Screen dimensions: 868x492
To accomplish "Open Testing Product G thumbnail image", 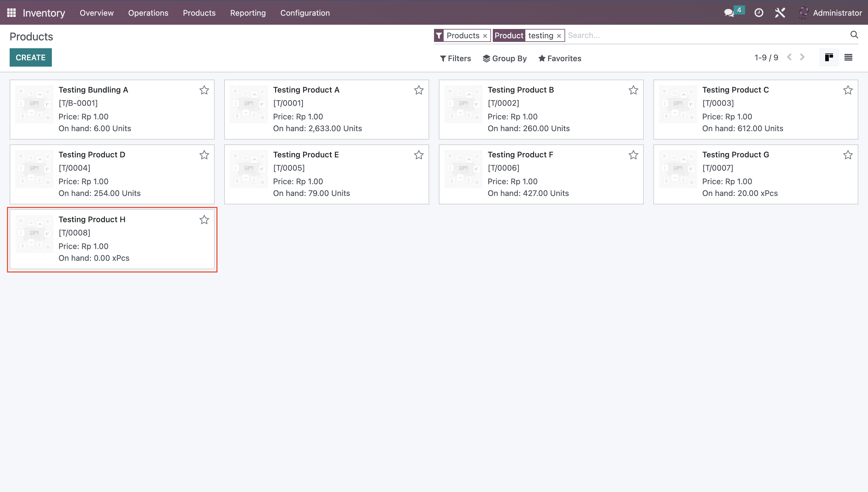I will pyautogui.click(x=678, y=169).
